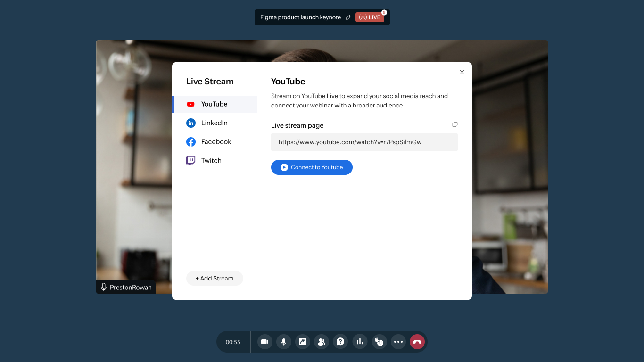Click the Connect to Youtube button

coord(312,167)
